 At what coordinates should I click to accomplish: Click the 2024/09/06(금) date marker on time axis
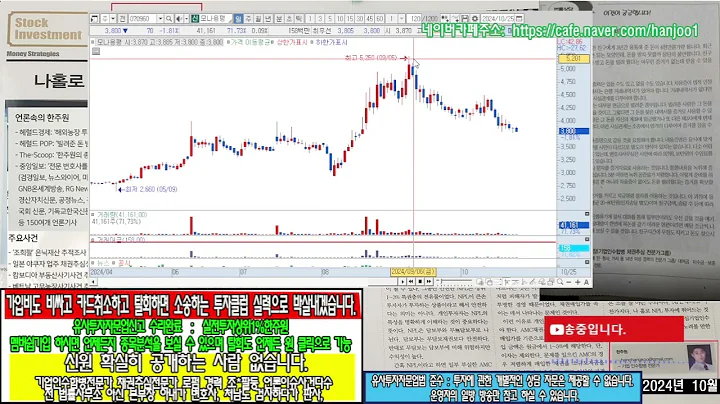point(413,272)
